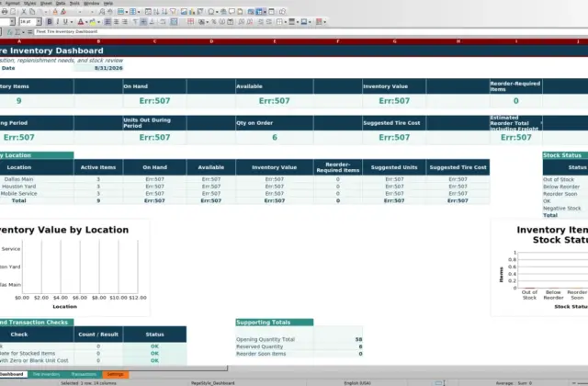Screen dimensions: 588x386
Task: Format selection as Percent
Action: point(214,22)
